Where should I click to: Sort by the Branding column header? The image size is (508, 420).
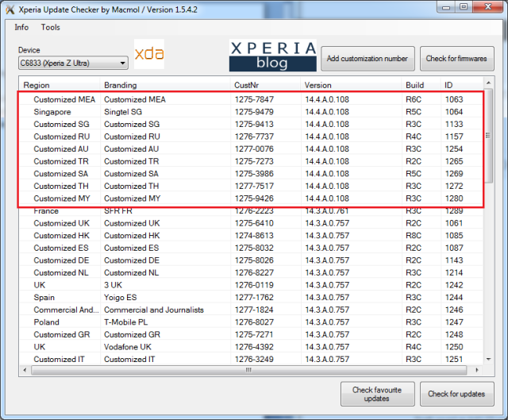(x=165, y=85)
